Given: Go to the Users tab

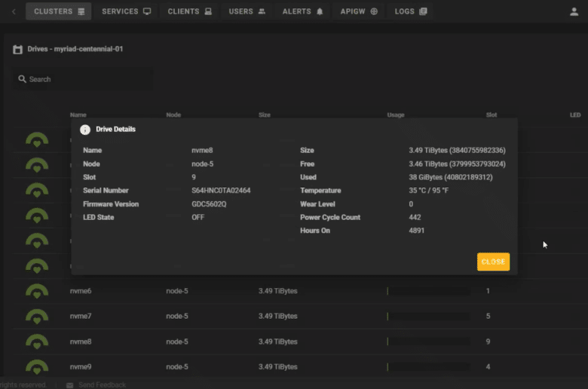Looking at the screenshot, I should point(247,11).
